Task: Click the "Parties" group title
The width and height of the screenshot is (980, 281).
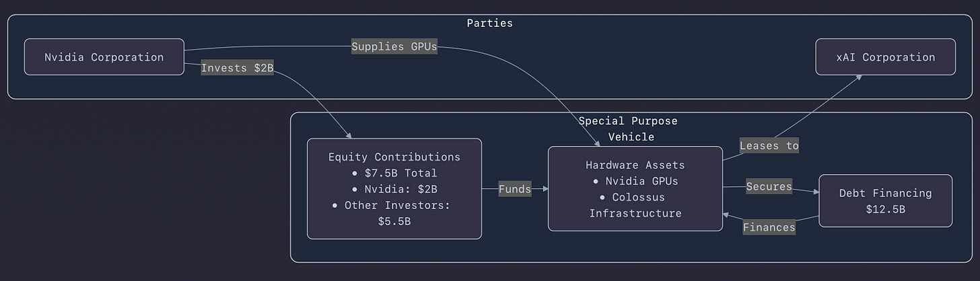Action: pos(490,23)
